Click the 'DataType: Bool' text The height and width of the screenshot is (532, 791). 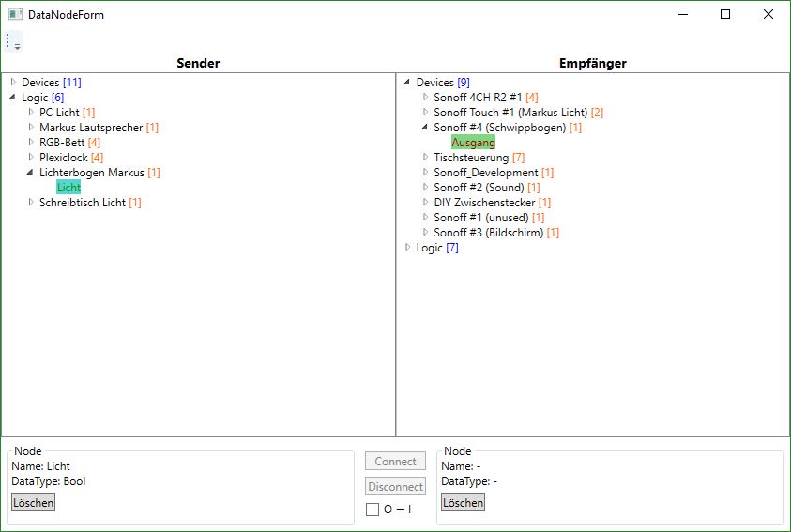(49, 481)
